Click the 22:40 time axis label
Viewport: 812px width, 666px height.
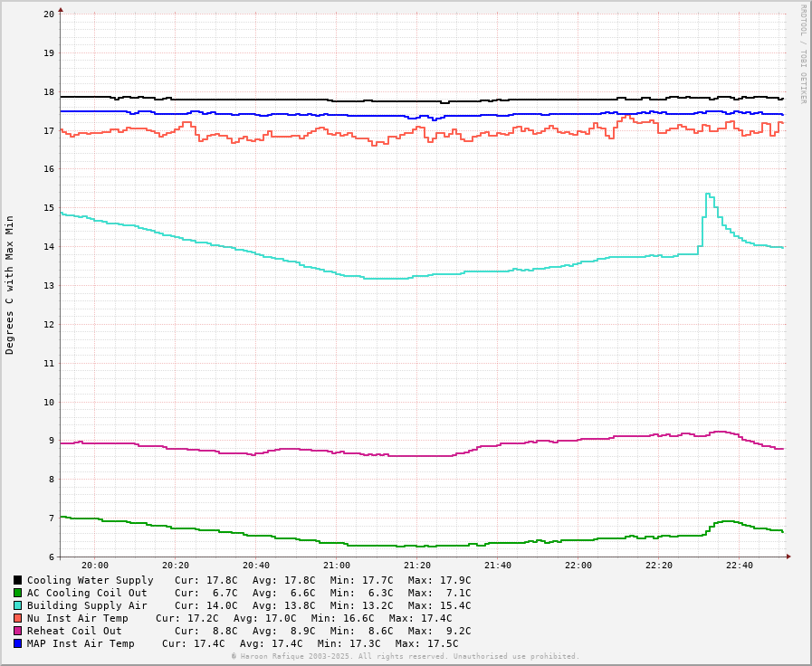pos(740,566)
